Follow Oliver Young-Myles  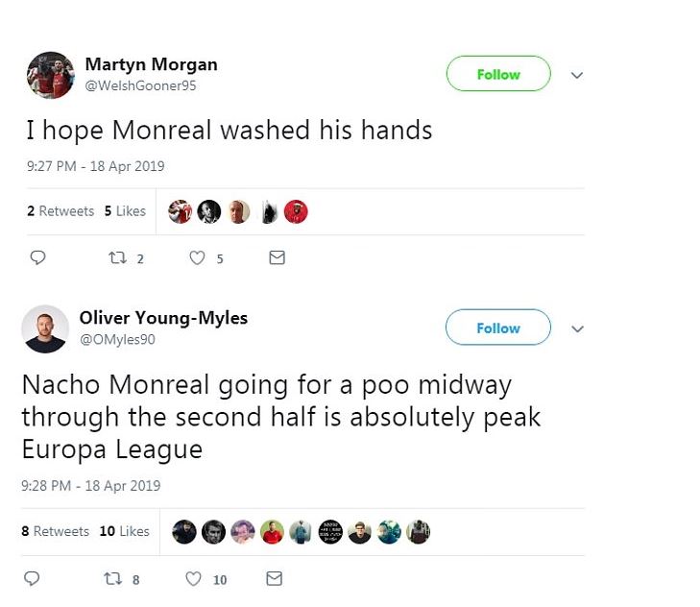[x=497, y=328]
